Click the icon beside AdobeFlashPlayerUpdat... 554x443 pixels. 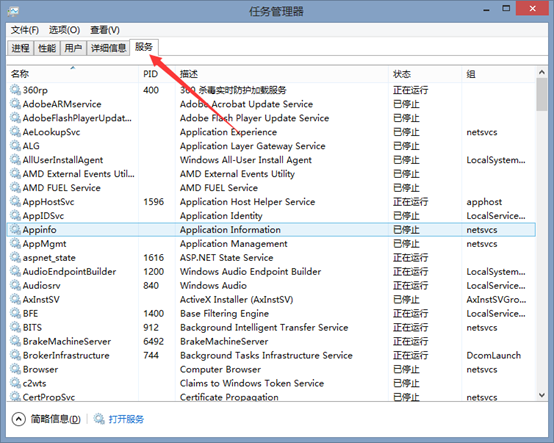[15, 118]
